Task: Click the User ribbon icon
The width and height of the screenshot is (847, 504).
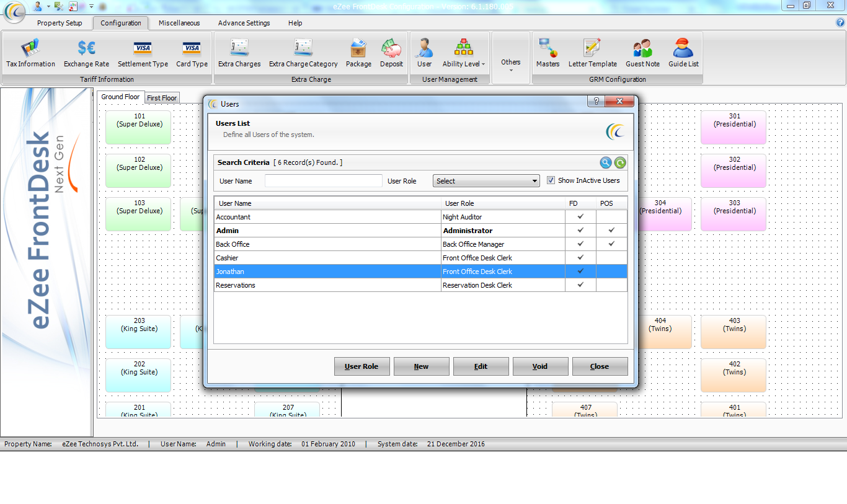Action: pos(424,53)
